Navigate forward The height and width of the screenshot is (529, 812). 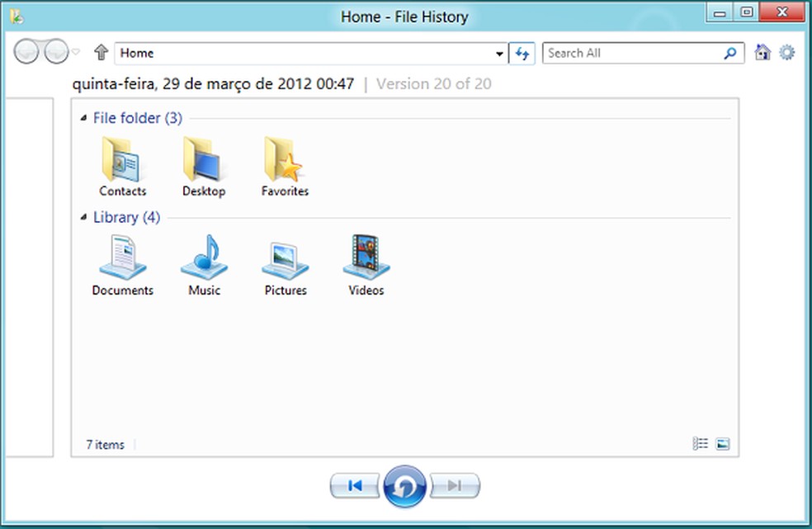pos(56,51)
